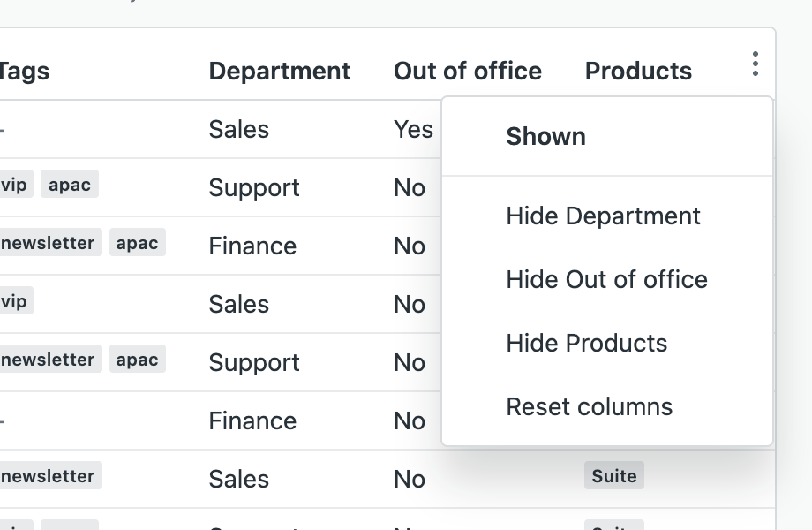The image size is (812, 530).
Task: Select Sales cell in the vip row
Action: coord(238,304)
